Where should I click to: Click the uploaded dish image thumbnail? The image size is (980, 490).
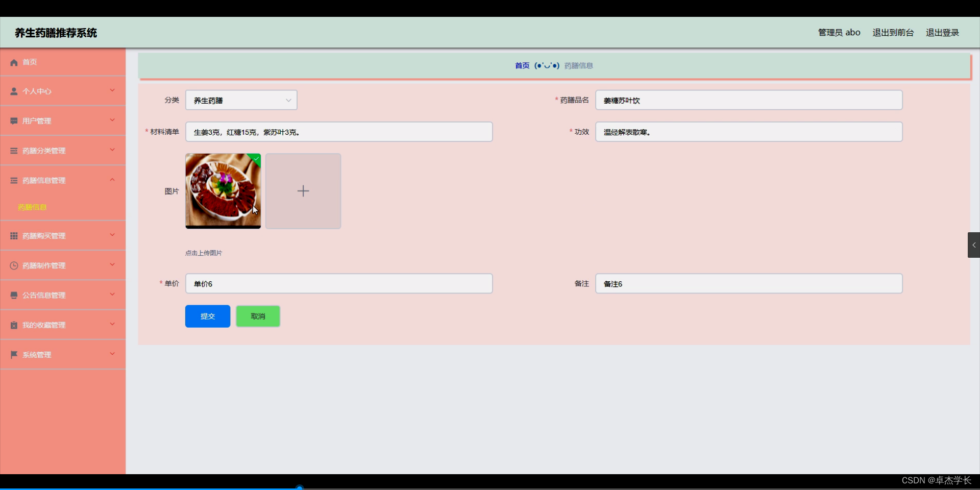tap(223, 191)
